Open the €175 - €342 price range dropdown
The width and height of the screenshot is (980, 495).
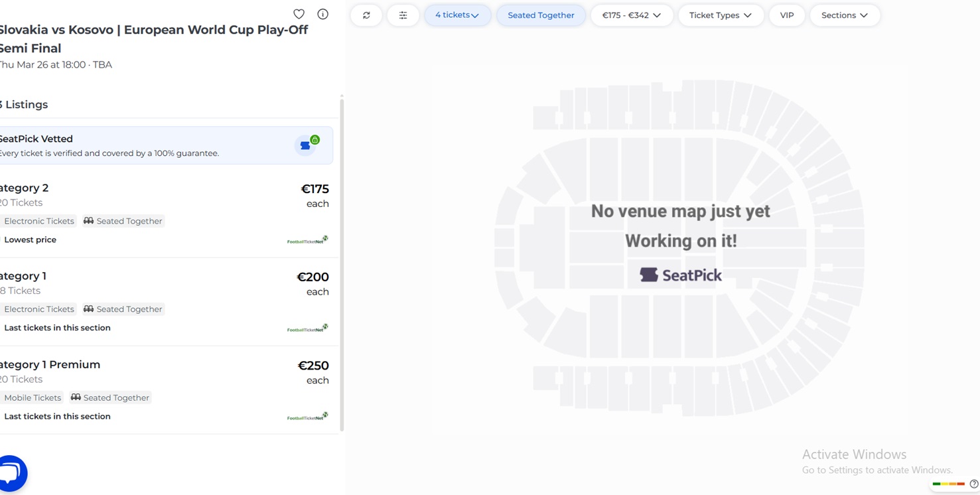pos(631,15)
